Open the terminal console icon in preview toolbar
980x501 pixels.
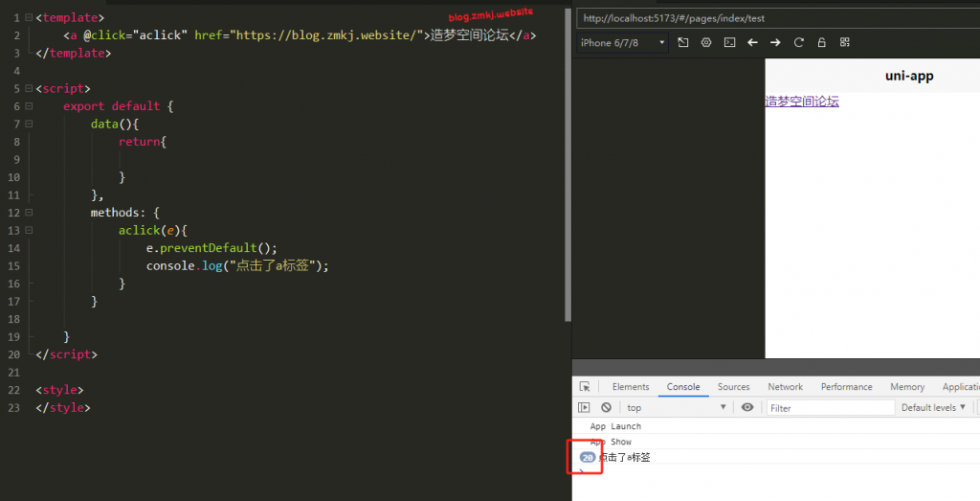(x=729, y=43)
